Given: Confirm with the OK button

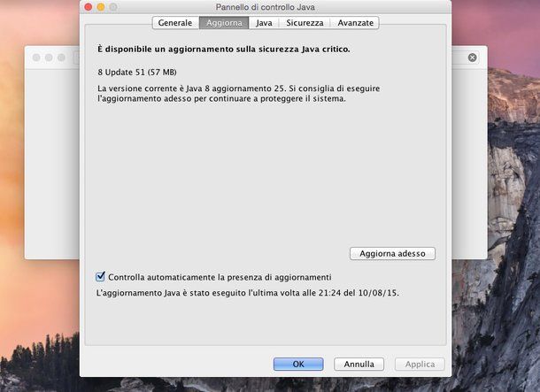Looking at the screenshot, I should pyautogui.click(x=298, y=364).
